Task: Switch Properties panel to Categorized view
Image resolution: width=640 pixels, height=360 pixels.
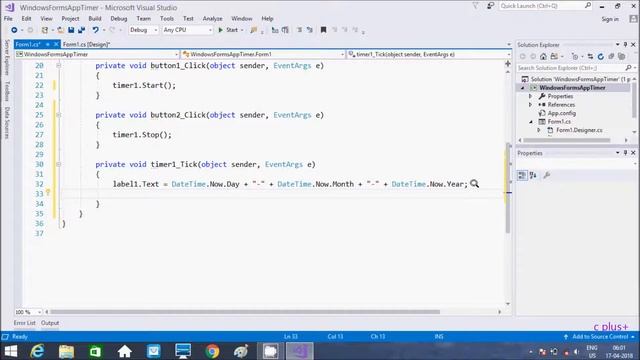Action: [x=522, y=176]
